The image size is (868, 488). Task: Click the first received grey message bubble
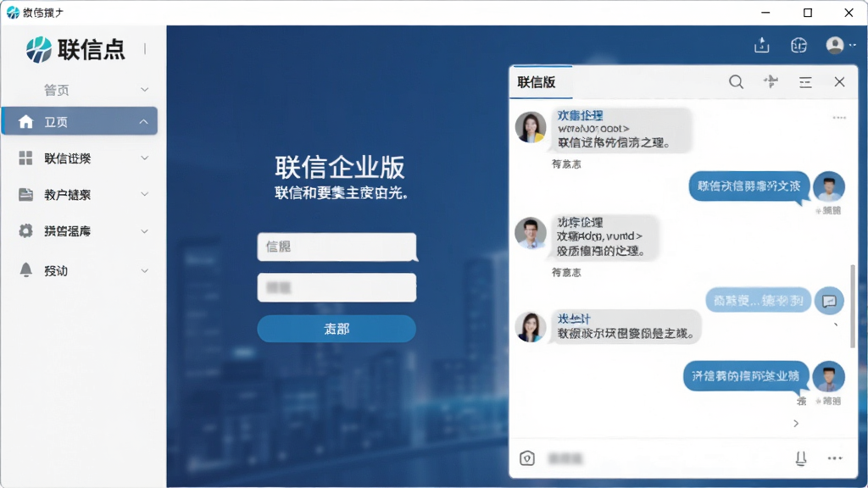pos(620,130)
